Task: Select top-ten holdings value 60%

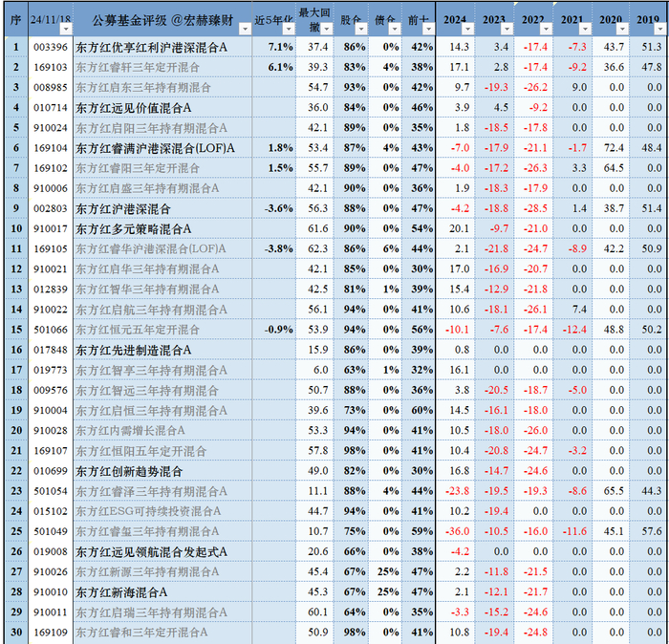Action: pyautogui.click(x=422, y=411)
